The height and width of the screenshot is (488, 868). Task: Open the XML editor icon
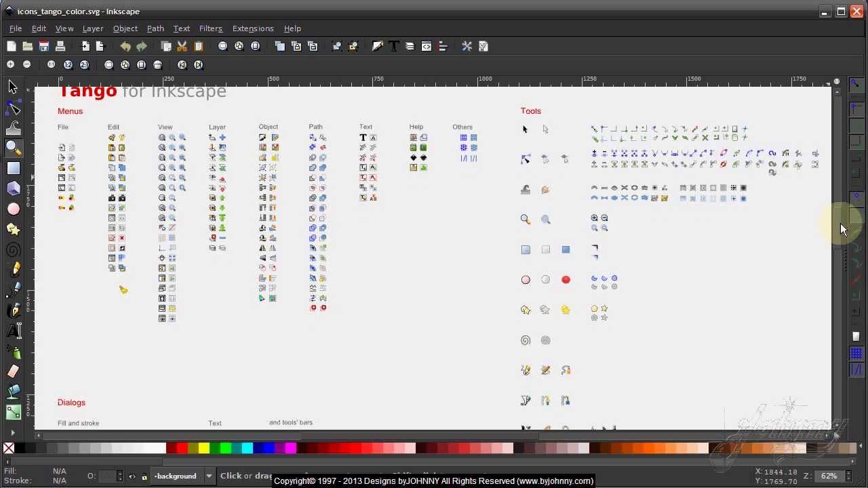(427, 46)
